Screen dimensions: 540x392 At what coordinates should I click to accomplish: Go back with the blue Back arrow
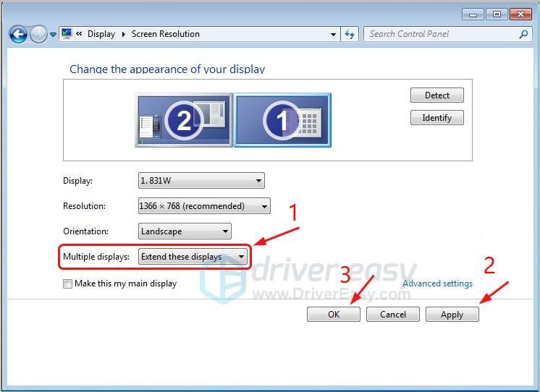18,34
